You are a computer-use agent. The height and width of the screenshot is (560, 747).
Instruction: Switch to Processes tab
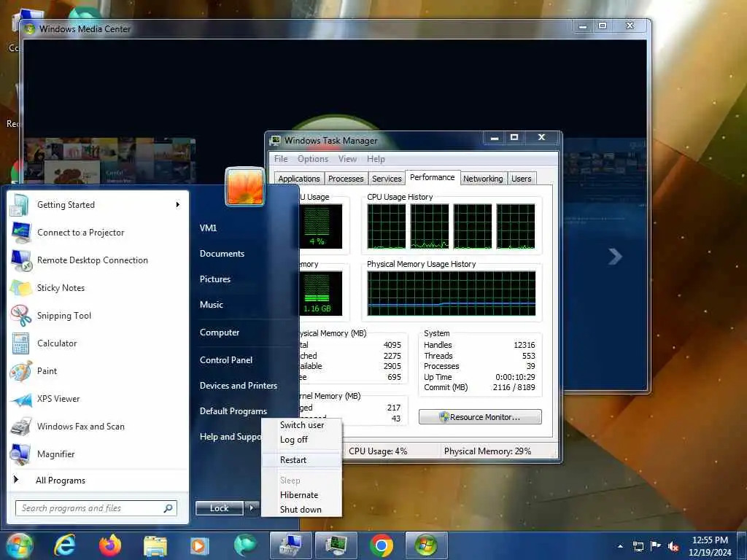click(x=346, y=179)
